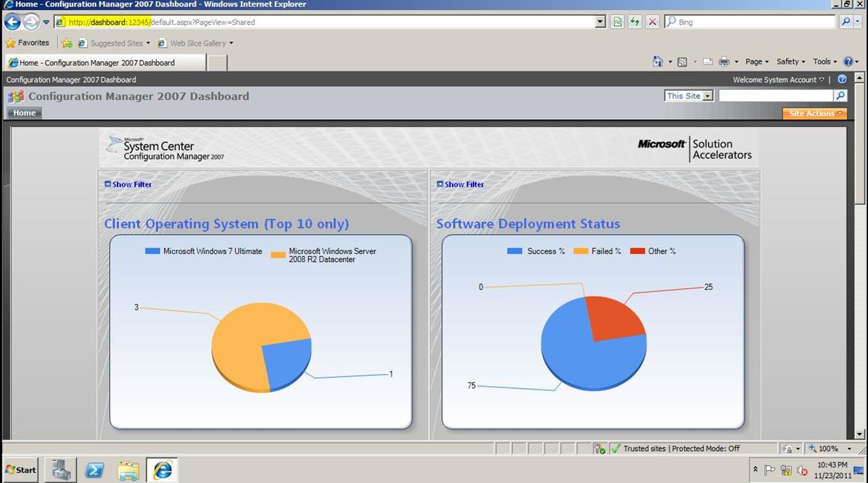Focus the Bing search box
This screenshot has width=868, height=483.
coord(749,22)
